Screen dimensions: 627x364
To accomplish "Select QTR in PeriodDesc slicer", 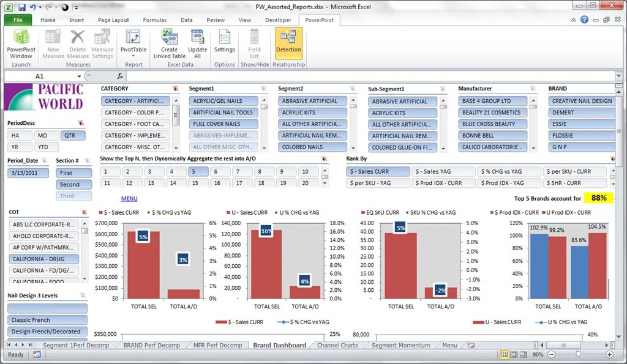I will (73, 135).
